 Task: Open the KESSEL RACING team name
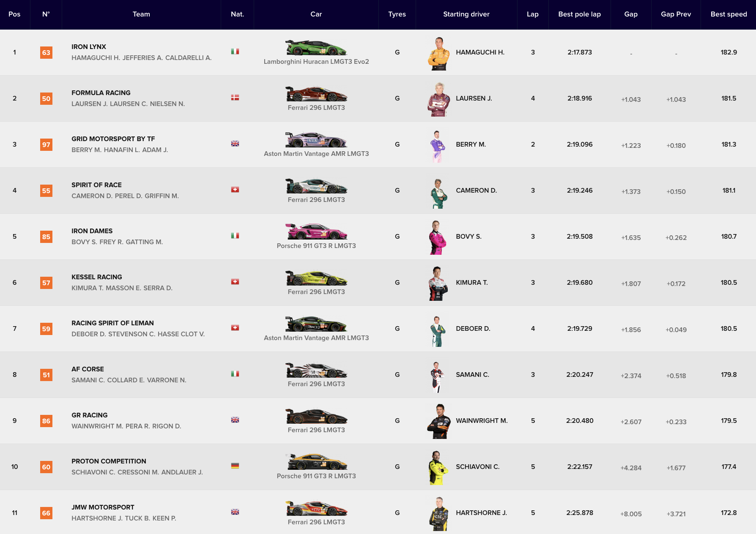97,277
